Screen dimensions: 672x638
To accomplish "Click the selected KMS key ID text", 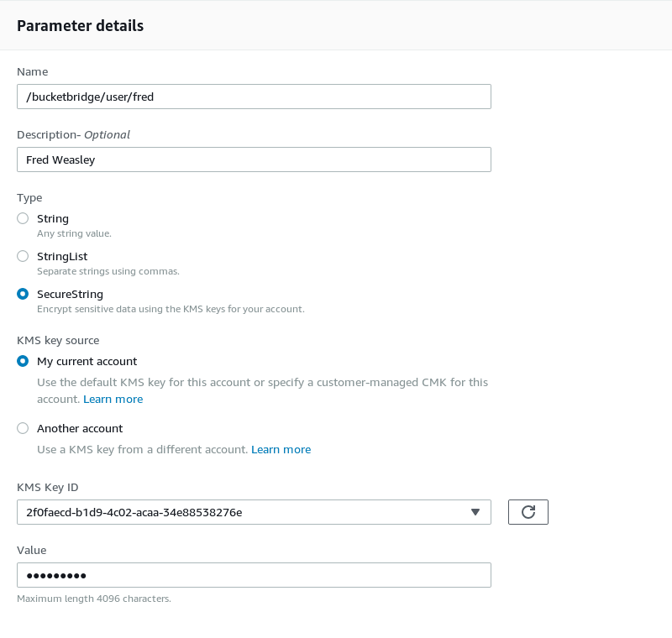I will pos(134,512).
